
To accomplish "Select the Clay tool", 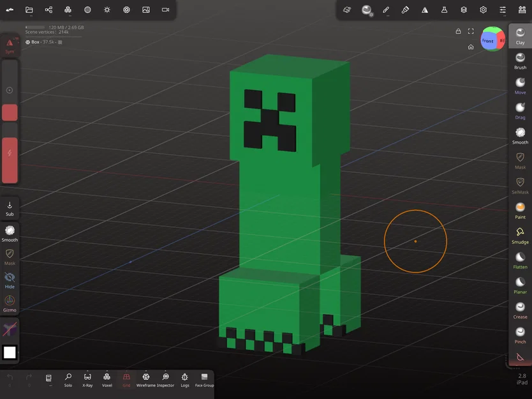I will tap(520, 36).
